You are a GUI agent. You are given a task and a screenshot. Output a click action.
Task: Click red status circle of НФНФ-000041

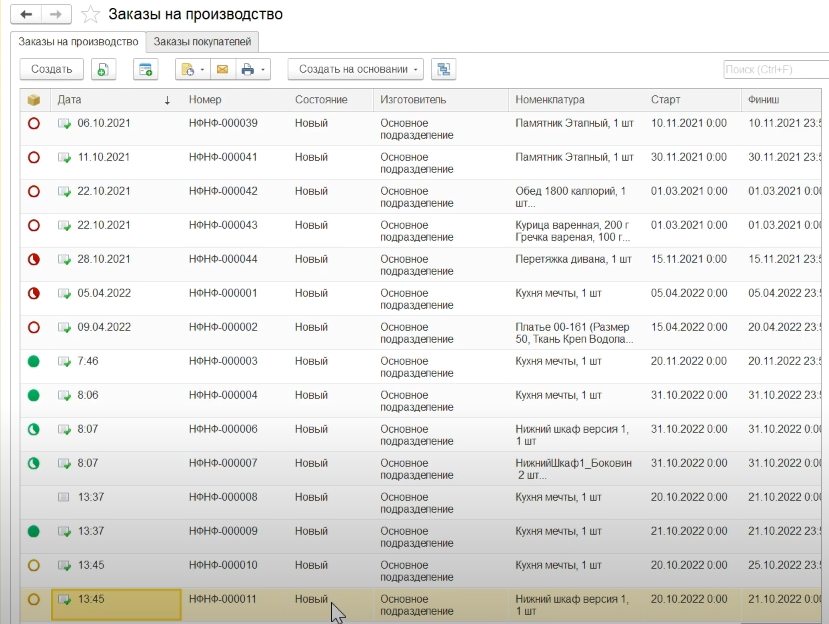click(34, 158)
